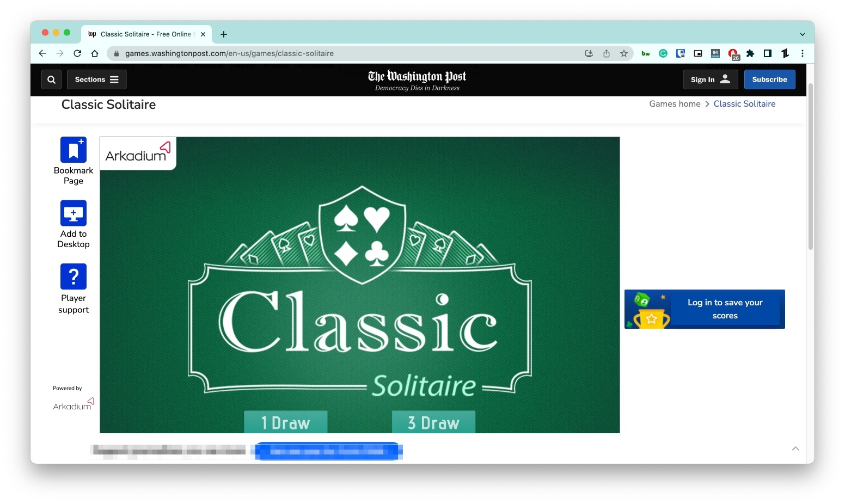Screen dimensions: 845x504
Task: Click the black 1 extension icon
Action: click(x=785, y=53)
